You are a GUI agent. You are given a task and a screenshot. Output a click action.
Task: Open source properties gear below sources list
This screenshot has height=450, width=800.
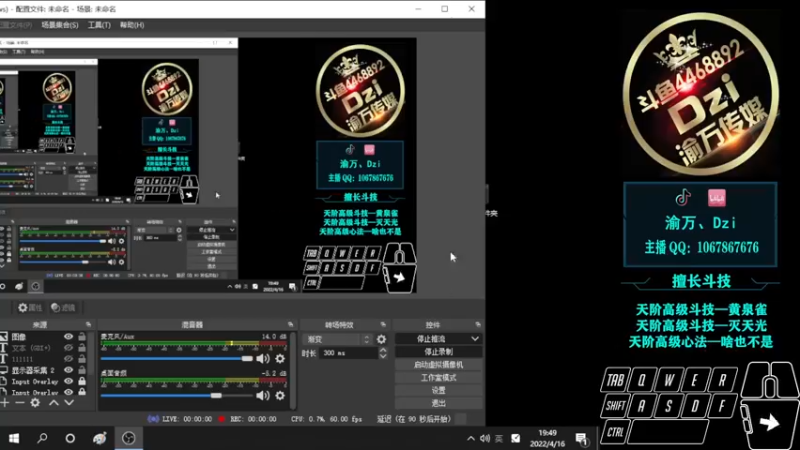pos(35,403)
